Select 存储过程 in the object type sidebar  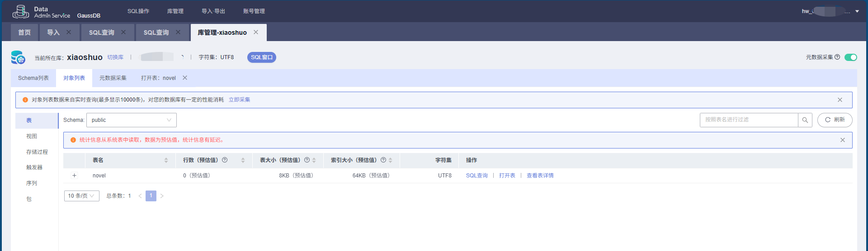[37, 152]
